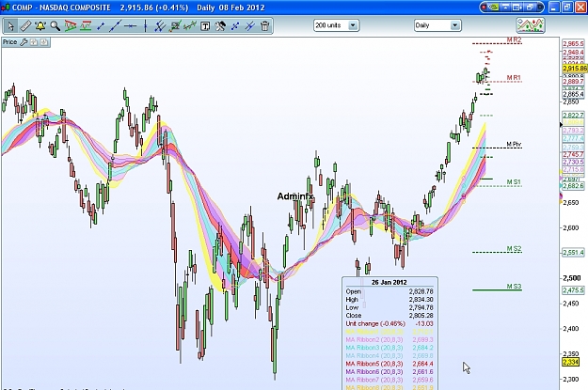Click the MA Ribbon7 (20,8,3) tooltip row
The height and width of the screenshot is (390, 588).
click(389, 380)
